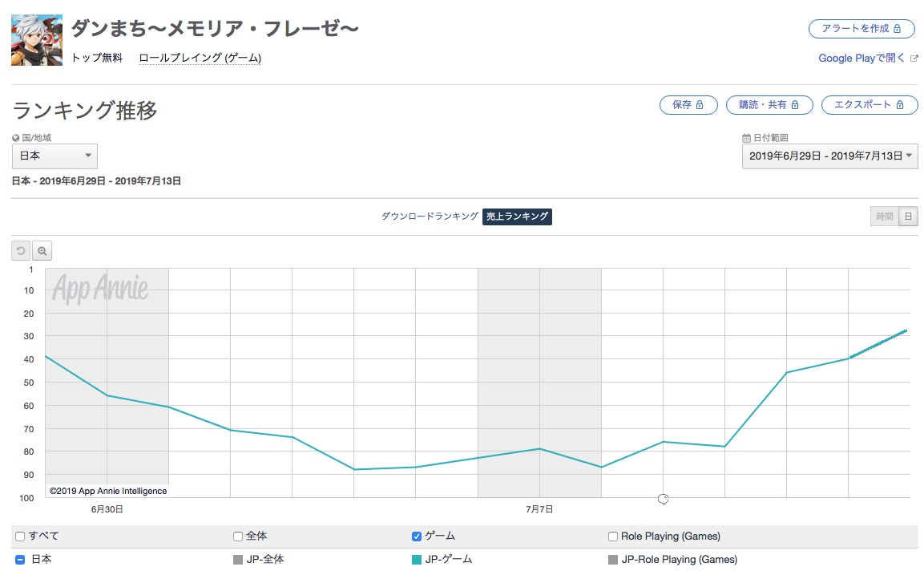Switch to ダウンロードランキング tab
The width and height of the screenshot is (924, 575).
[430, 217]
